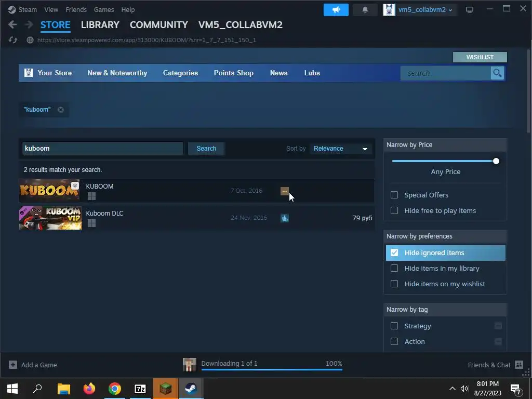Enable Special Offers checkbox
This screenshot has width=532, height=399.
[394, 195]
